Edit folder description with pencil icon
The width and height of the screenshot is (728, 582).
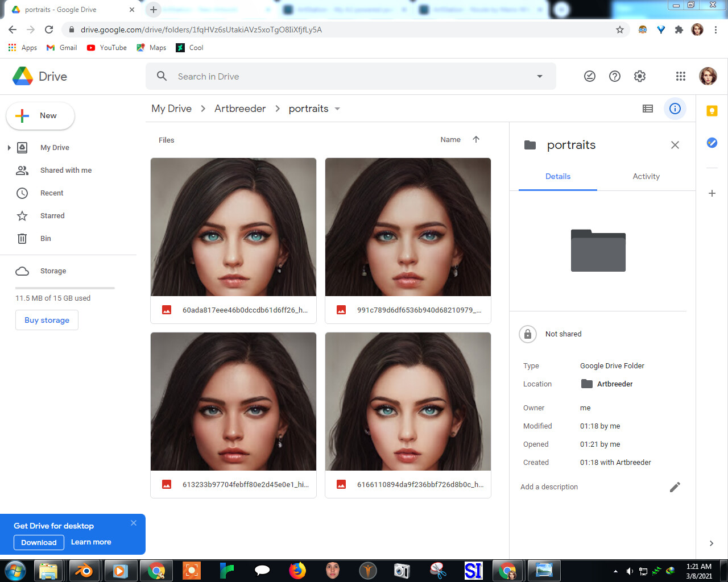675,487
